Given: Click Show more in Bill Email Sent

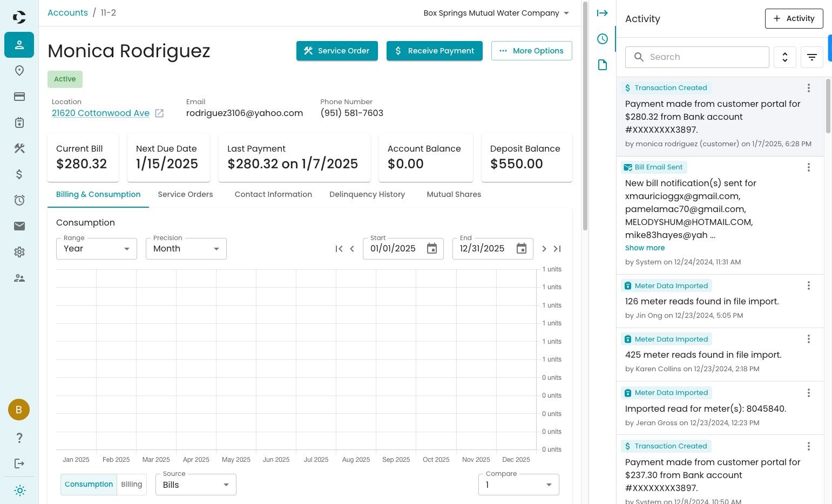Looking at the screenshot, I should (x=645, y=248).
